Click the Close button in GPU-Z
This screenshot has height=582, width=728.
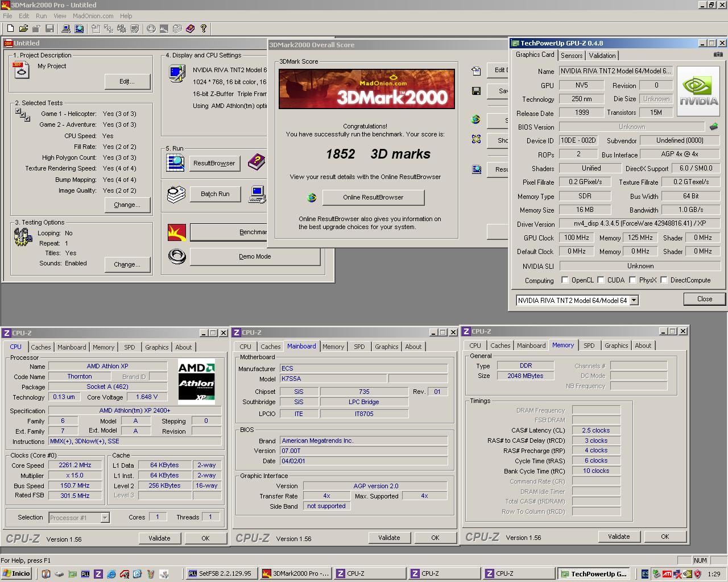(705, 299)
